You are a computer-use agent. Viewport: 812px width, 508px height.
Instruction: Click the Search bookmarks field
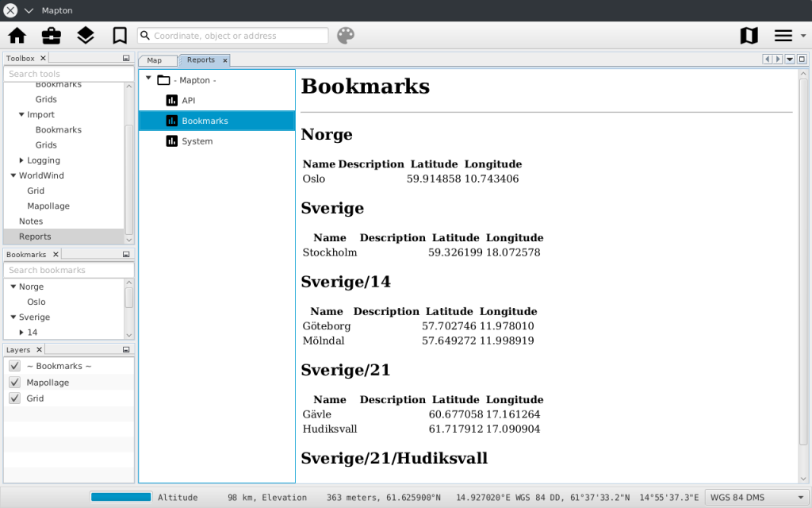click(x=69, y=270)
